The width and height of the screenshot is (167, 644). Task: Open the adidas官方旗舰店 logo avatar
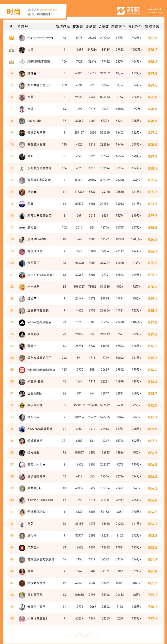[22, 323]
